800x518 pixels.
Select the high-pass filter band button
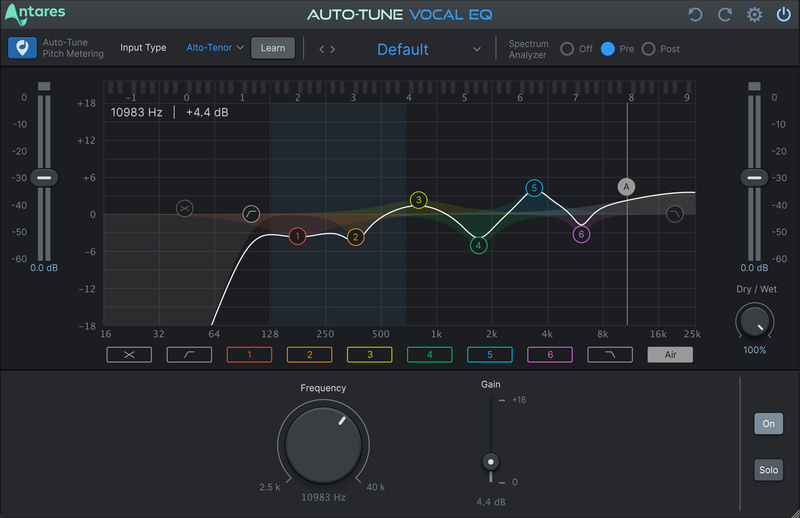pyautogui.click(x=188, y=354)
